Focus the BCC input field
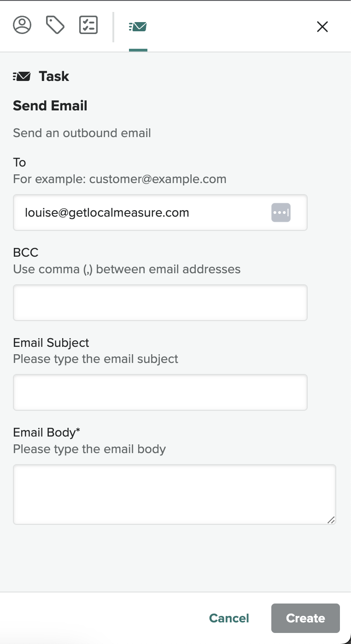This screenshot has height=644, width=351. (160, 303)
